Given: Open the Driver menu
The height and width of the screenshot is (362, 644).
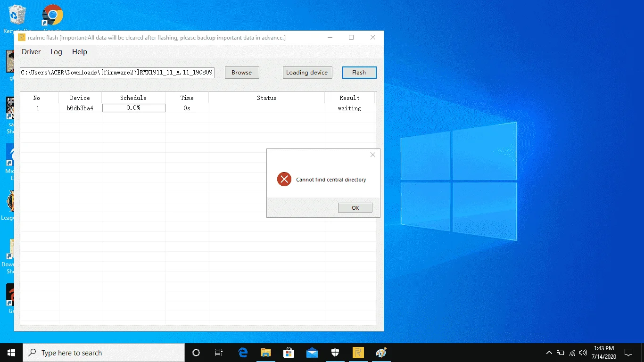Looking at the screenshot, I should pyautogui.click(x=31, y=52).
